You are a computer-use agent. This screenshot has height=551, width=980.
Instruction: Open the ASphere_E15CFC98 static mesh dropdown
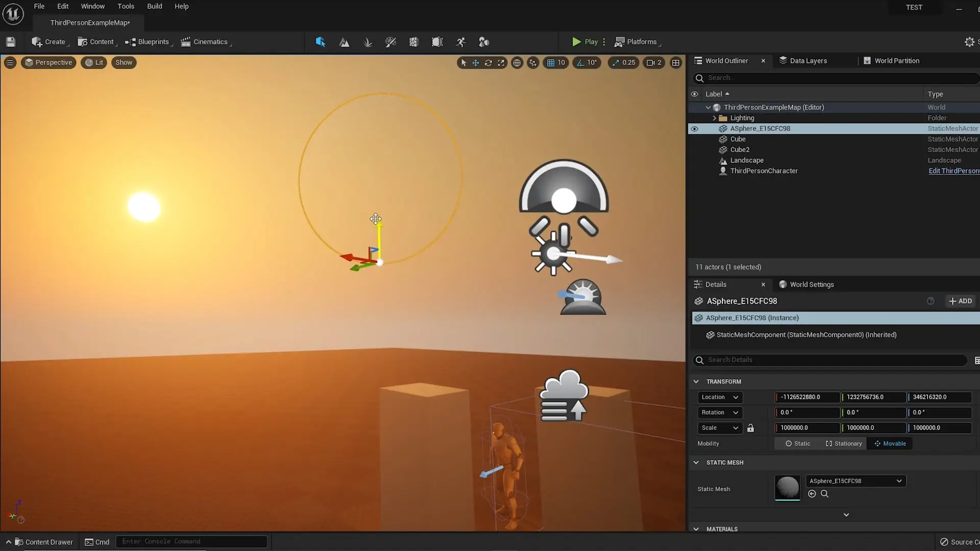(855, 481)
